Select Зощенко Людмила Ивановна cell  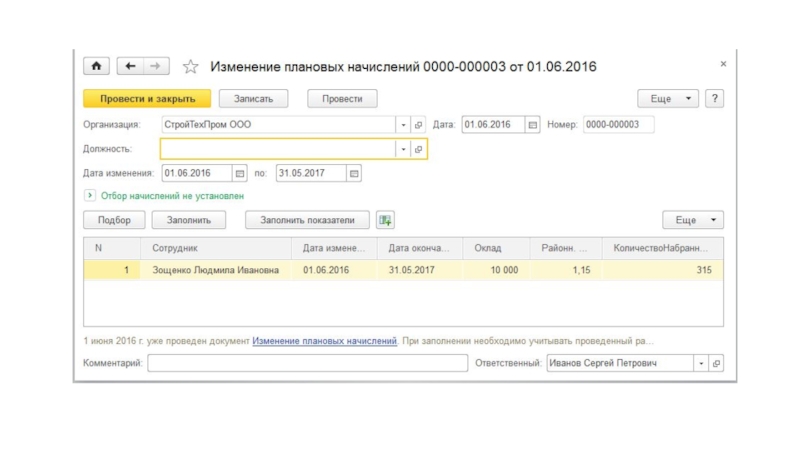click(x=216, y=270)
